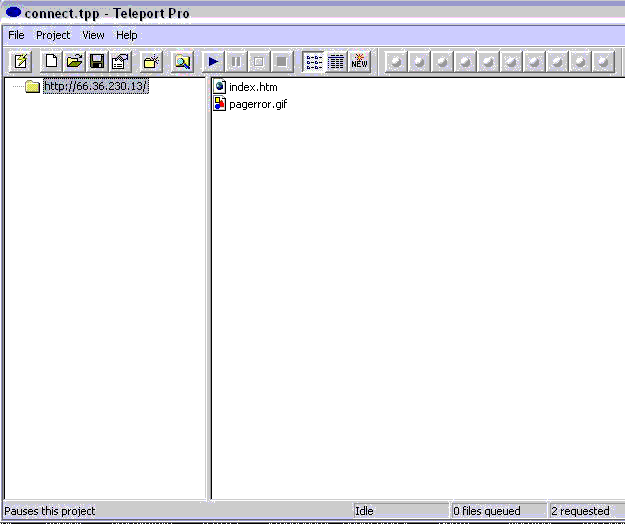This screenshot has height=524, width=625.
Task: Select the index.htm file
Action: tap(253, 87)
